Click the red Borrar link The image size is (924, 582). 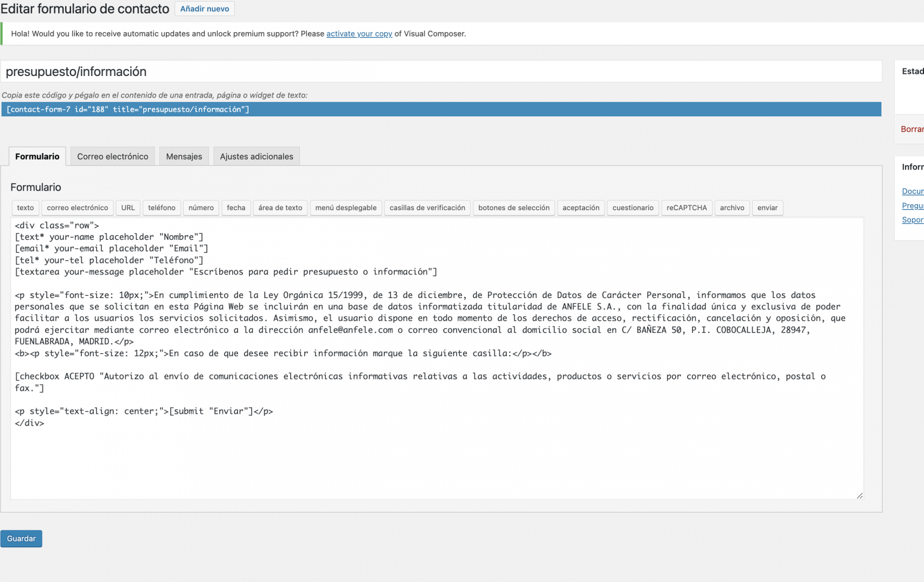tap(912, 129)
